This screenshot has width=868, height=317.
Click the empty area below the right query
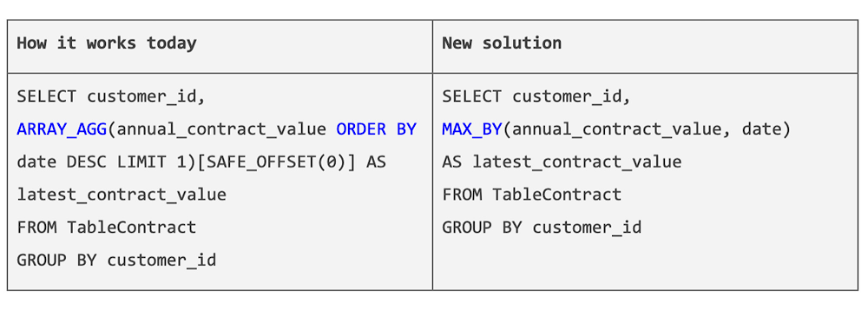pos(645,263)
